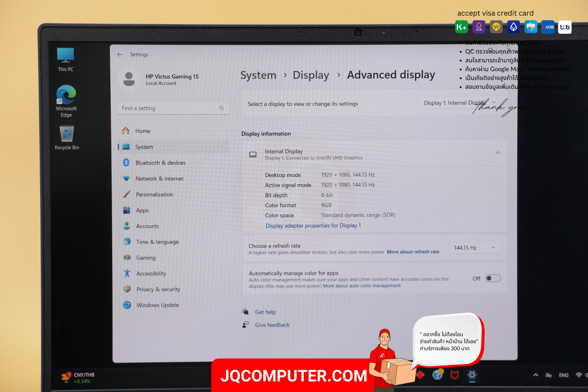Click the Accounts person icon
Image resolution: width=588 pixels, height=392 pixels.
tap(127, 226)
